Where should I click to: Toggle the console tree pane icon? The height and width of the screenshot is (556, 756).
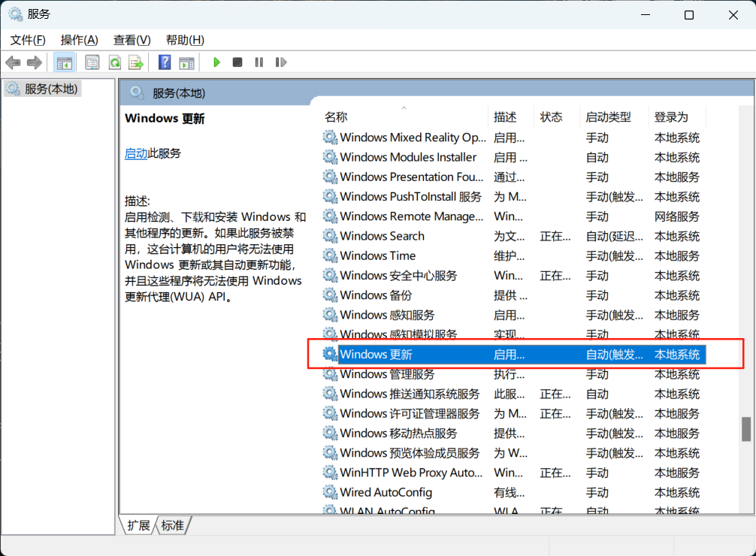coord(65,62)
